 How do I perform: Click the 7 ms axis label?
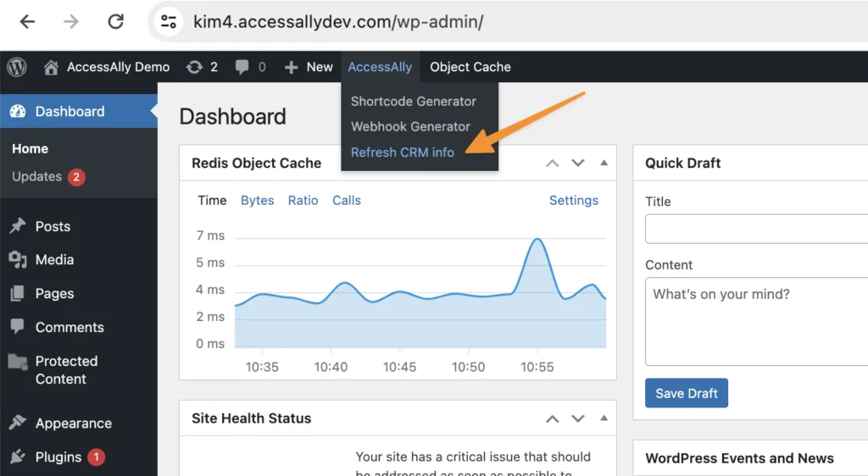pos(210,235)
